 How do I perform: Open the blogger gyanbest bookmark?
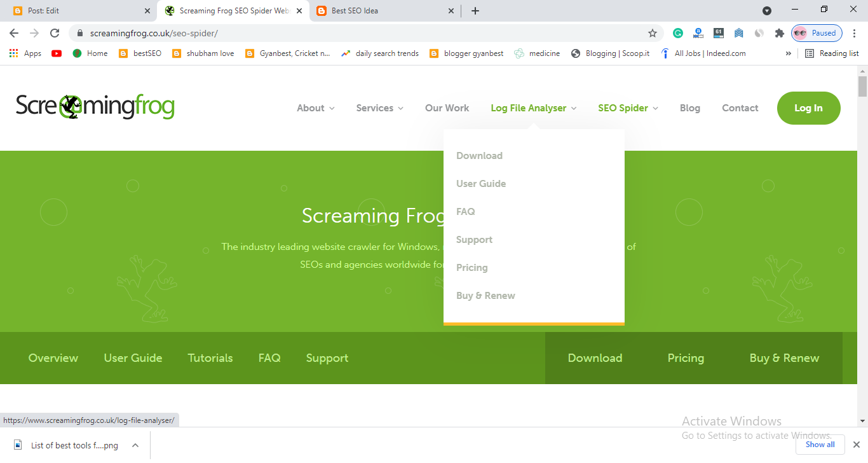466,53
